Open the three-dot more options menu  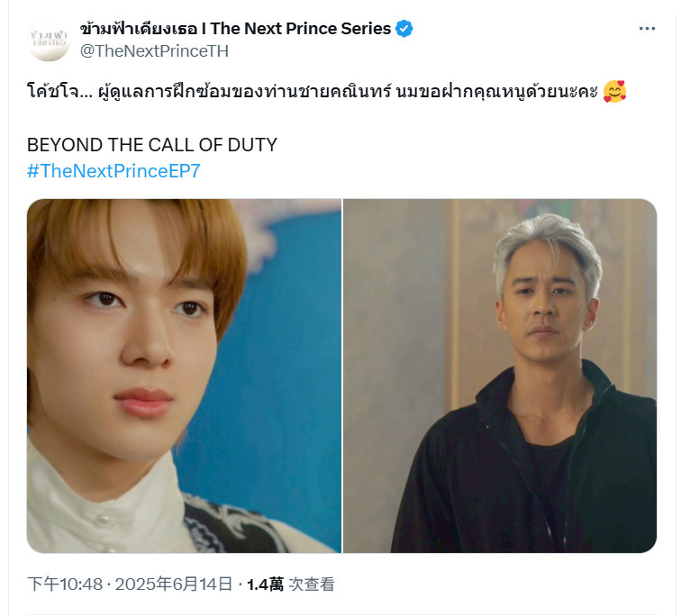(647, 29)
